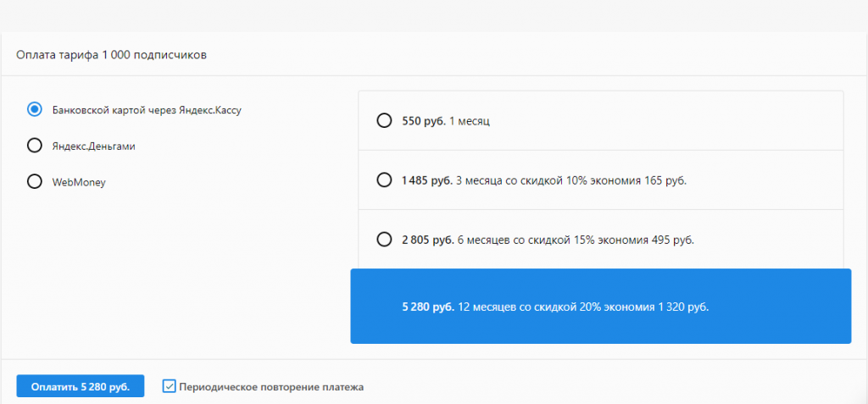Click the highlighted 12 месяцев plan block
The height and width of the screenshot is (404, 868).
600,307
